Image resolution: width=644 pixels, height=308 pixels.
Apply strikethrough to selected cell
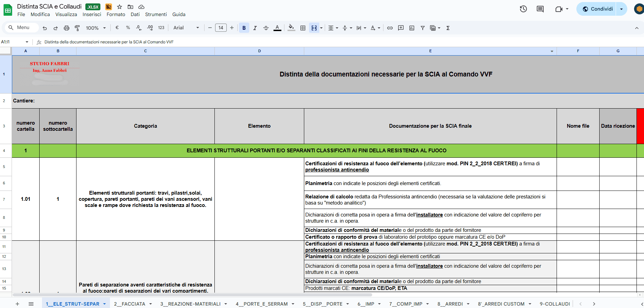pyautogui.click(x=266, y=28)
